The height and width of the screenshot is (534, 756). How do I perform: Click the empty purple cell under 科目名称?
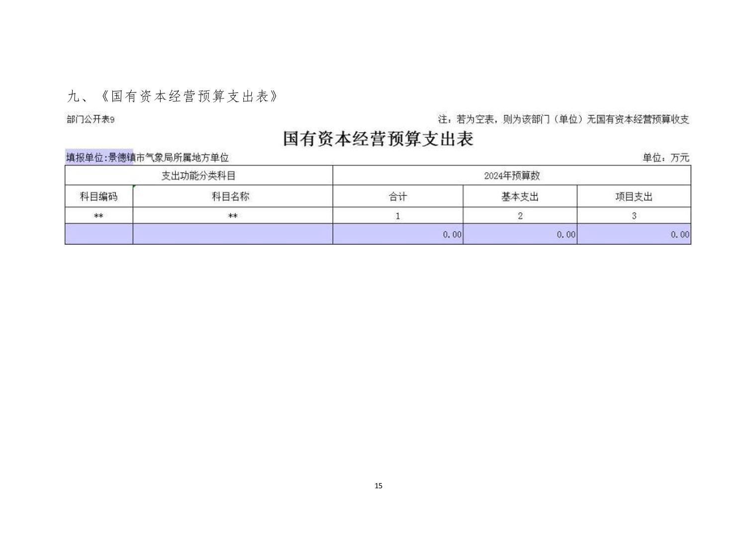click(232, 234)
